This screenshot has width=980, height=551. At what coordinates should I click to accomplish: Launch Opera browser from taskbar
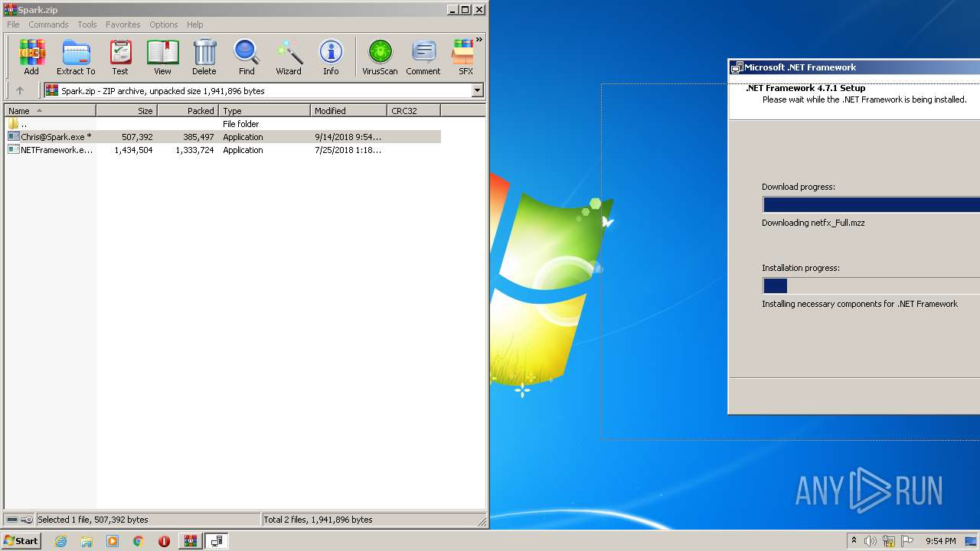(164, 541)
